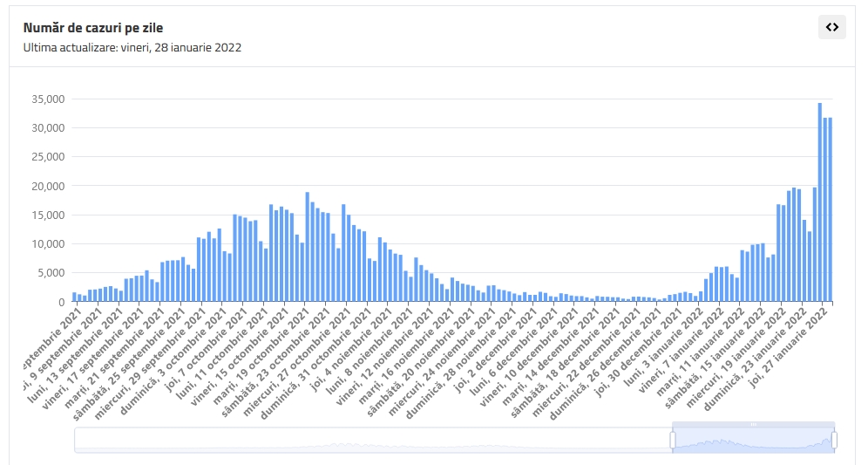Screen dimensions: 868x465
Task: Click the chart title 'Număr de cazuri pe zile'
Action: tap(92, 28)
